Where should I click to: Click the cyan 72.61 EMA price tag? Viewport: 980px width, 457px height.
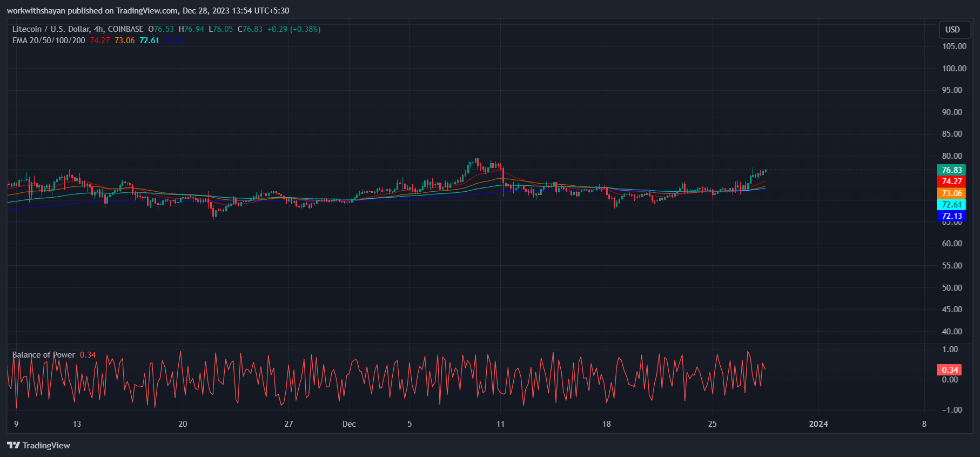[x=951, y=205]
